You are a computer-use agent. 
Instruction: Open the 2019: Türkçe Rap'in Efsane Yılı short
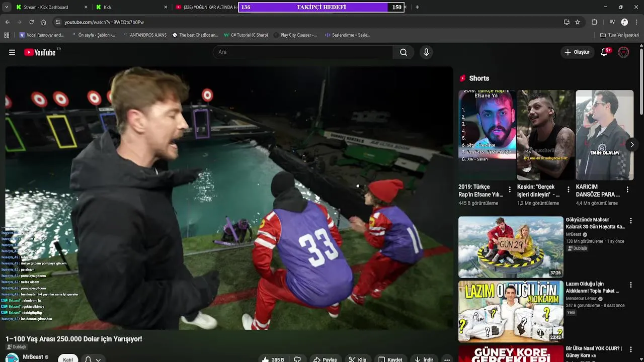tap(487, 135)
